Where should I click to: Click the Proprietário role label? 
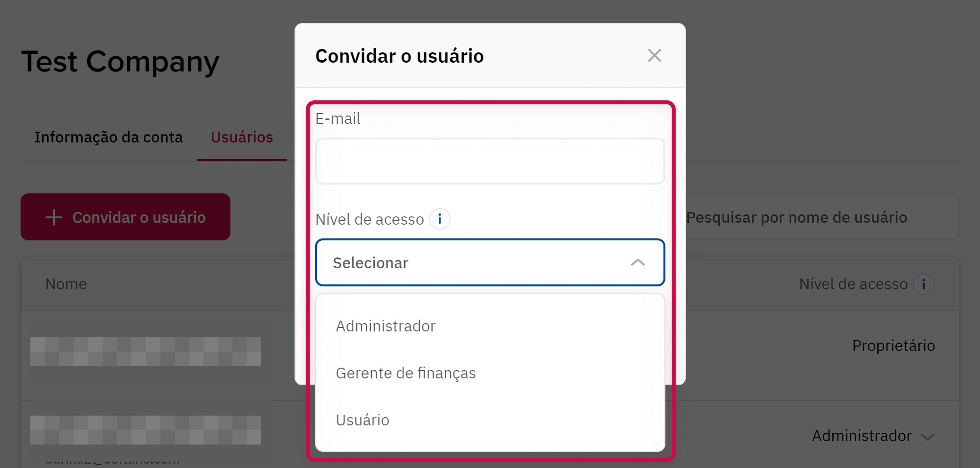coord(893,346)
